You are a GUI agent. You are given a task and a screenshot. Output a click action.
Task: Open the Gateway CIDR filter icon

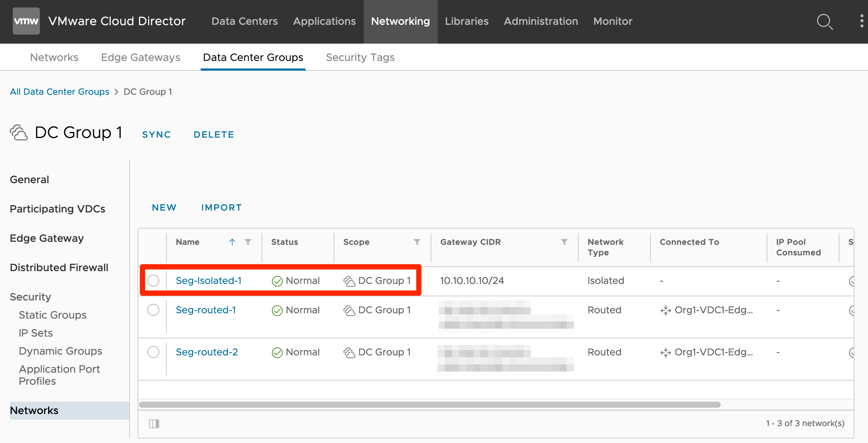564,242
